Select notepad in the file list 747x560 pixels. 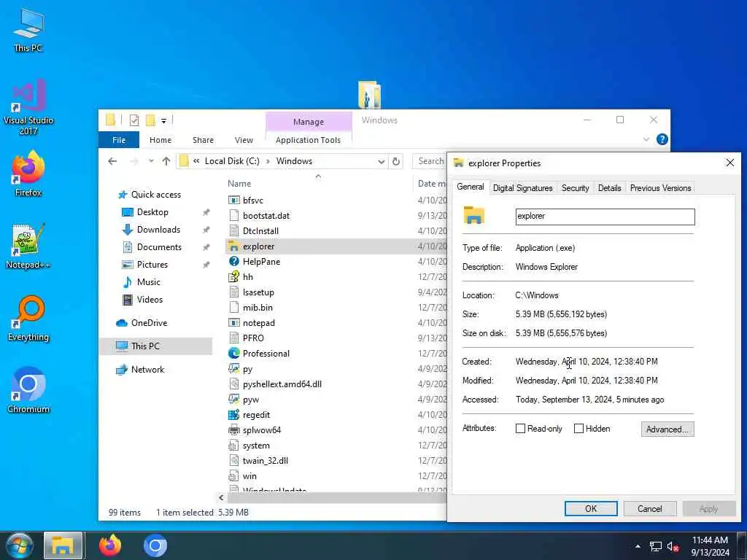click(259, 323)
